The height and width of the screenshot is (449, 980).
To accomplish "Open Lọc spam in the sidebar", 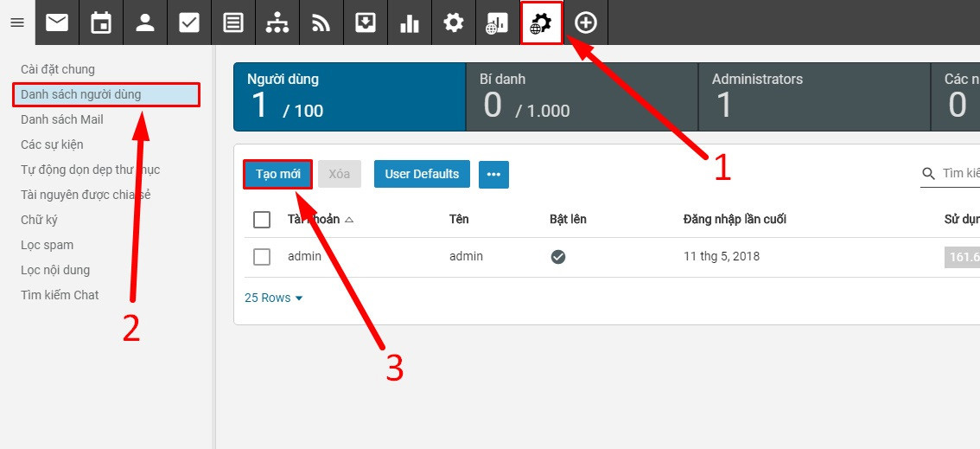I will click(48, 245).
